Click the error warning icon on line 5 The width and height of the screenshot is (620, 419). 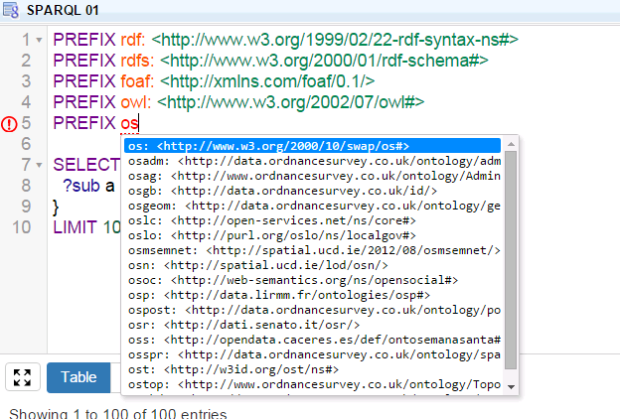click(9, 123)
